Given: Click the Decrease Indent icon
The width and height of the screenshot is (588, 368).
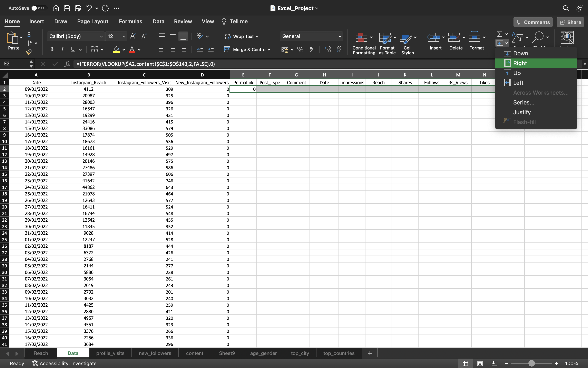Looking at the screenshot, I should tap(200, 49).
